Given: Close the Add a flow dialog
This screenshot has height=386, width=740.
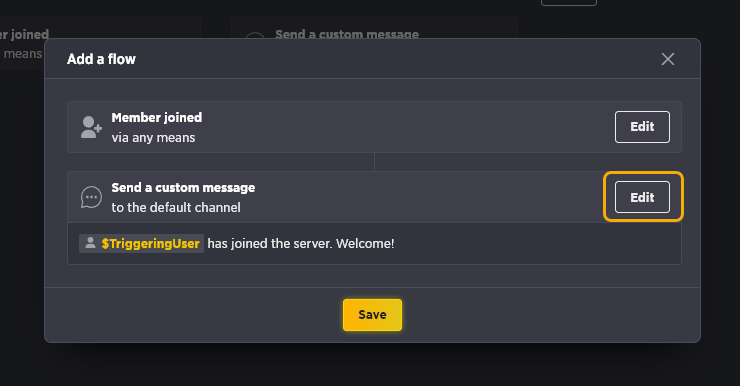Looking at the screenshot, I should (x=667, y=59).
